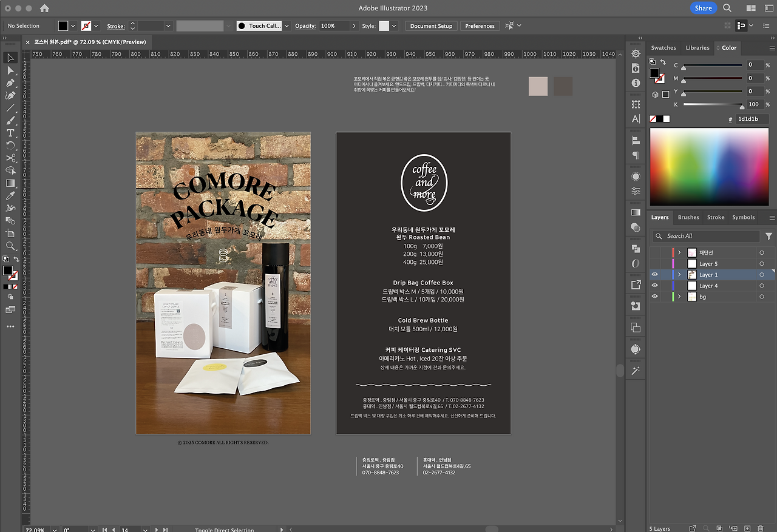Swap fill and stroke in the Color panel

(663, 63)
